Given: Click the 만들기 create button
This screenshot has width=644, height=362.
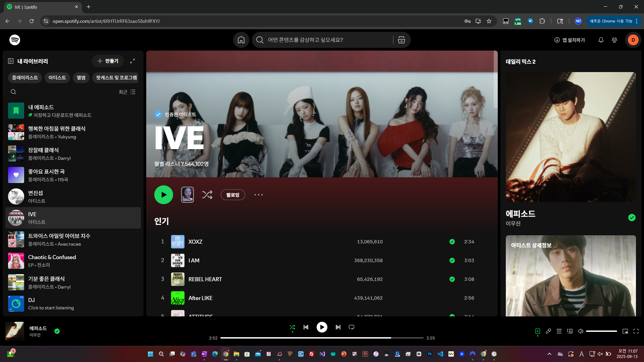Looking at the screenshot, I should click(108, 61).
